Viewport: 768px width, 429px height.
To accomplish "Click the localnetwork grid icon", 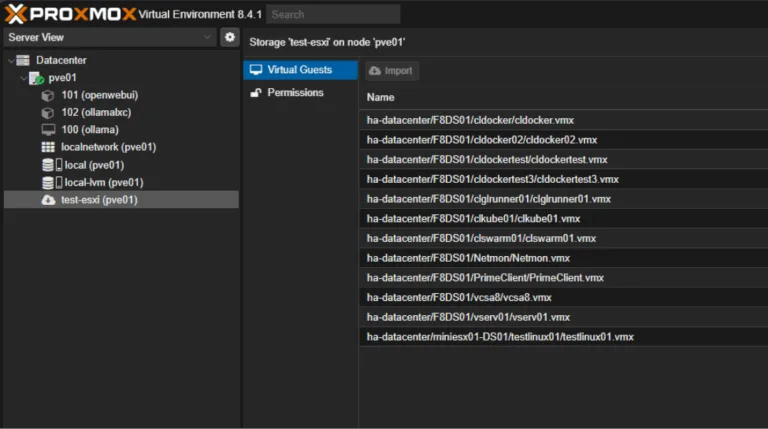I will [48, 147].
